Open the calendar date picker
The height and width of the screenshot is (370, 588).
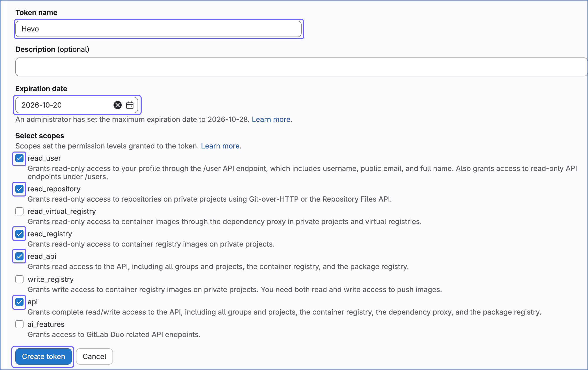(130, 105)
